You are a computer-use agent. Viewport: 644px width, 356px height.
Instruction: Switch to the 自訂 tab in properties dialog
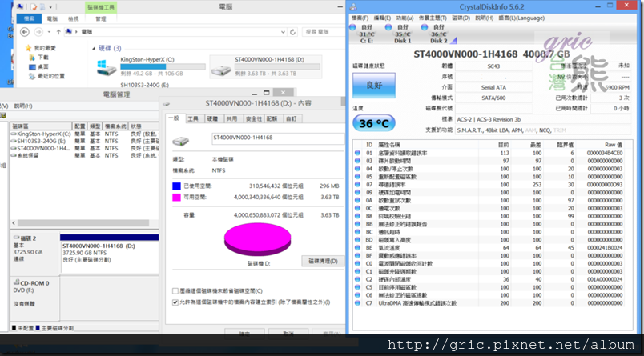292,118
